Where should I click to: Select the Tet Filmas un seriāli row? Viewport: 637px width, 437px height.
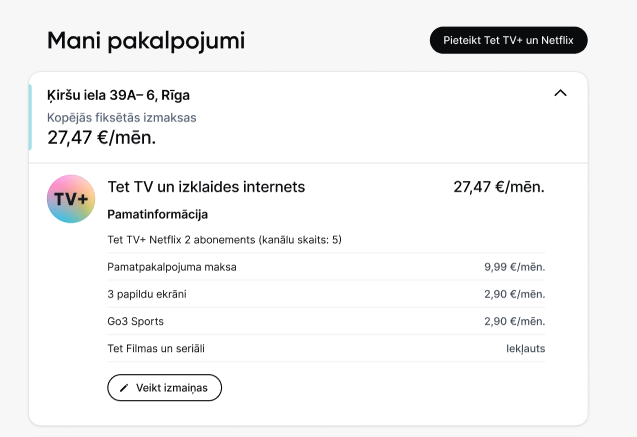click(x=326, y=348)
